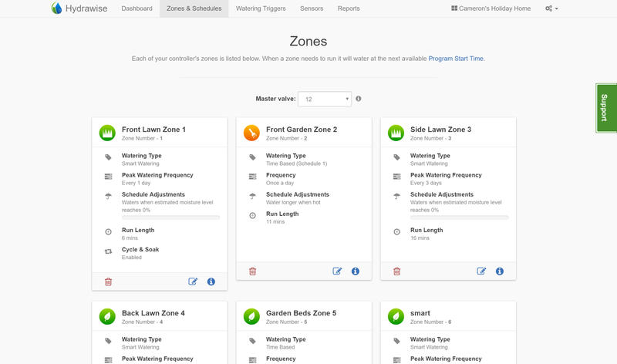Click the Side Lawn Zone 3 grass icon
The image size is (617, 364).
click(x=396, y=133)
